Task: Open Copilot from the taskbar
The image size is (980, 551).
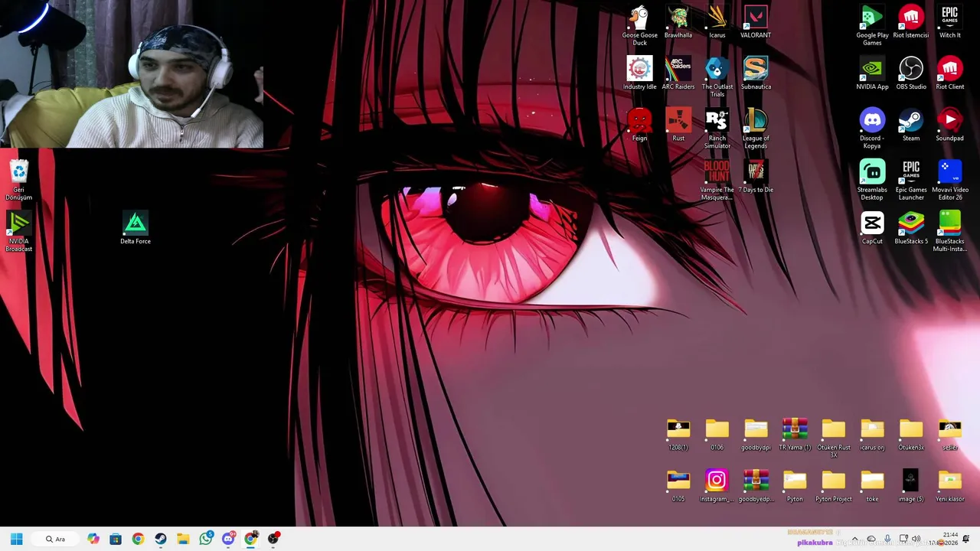Action: coord(93,539)
